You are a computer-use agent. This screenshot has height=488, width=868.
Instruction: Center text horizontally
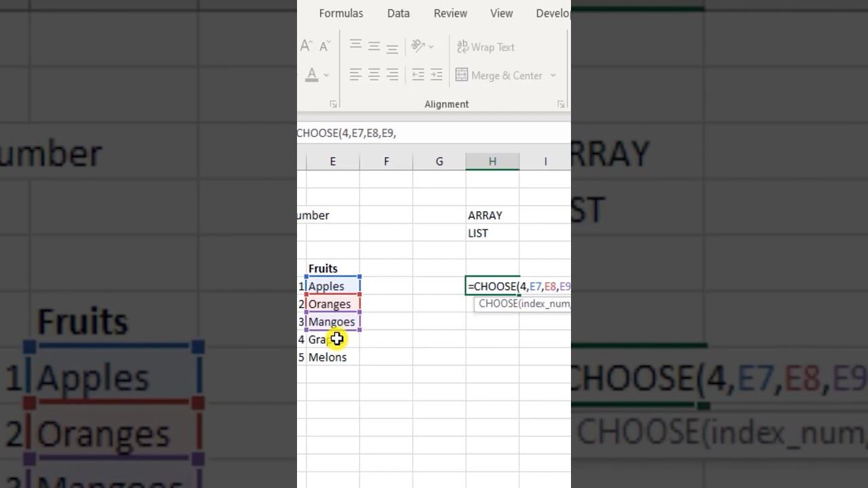click(x=374, y=75)
